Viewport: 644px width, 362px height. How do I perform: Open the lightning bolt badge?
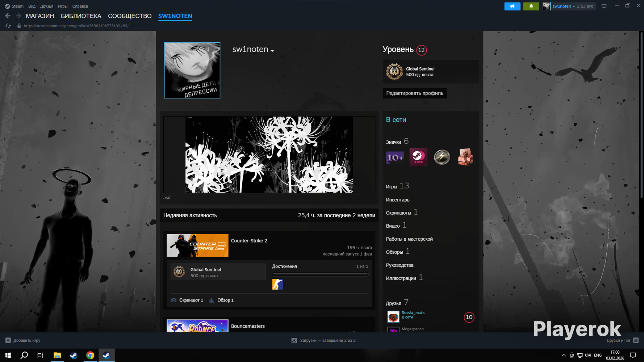442,157
